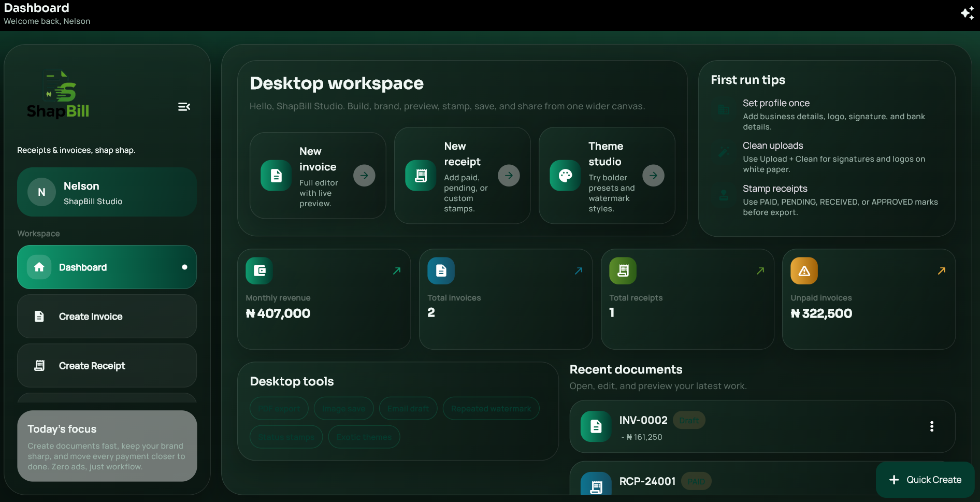Open Monthly revenue arrow link
Image resolution: width=980 pixels, height=502 pixels.
[x=397, y=270]
